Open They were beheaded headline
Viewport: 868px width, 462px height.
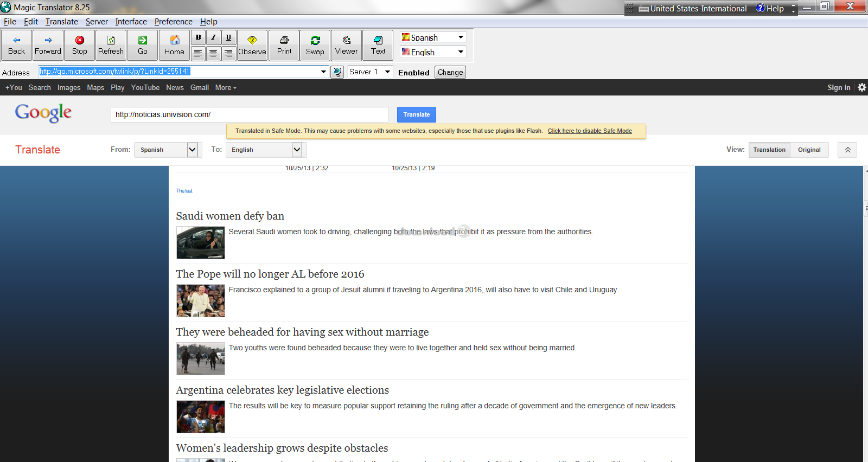click(302, 332)
